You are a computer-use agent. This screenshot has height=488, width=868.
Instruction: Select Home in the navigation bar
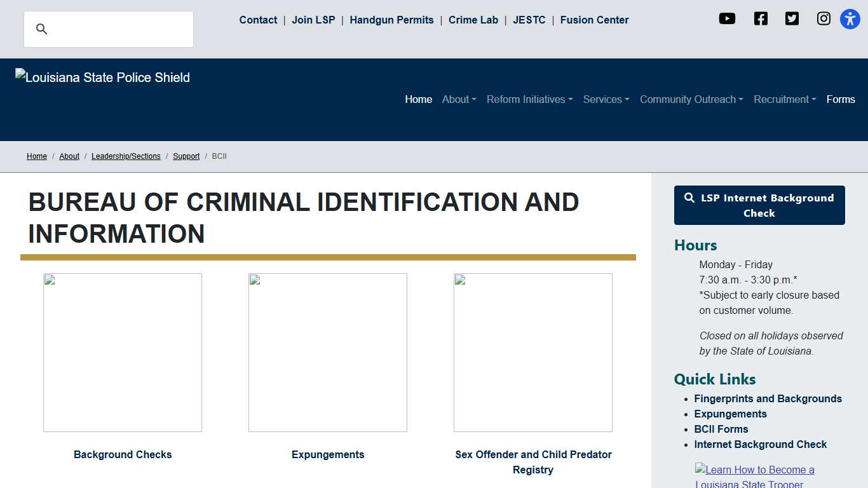418,100
